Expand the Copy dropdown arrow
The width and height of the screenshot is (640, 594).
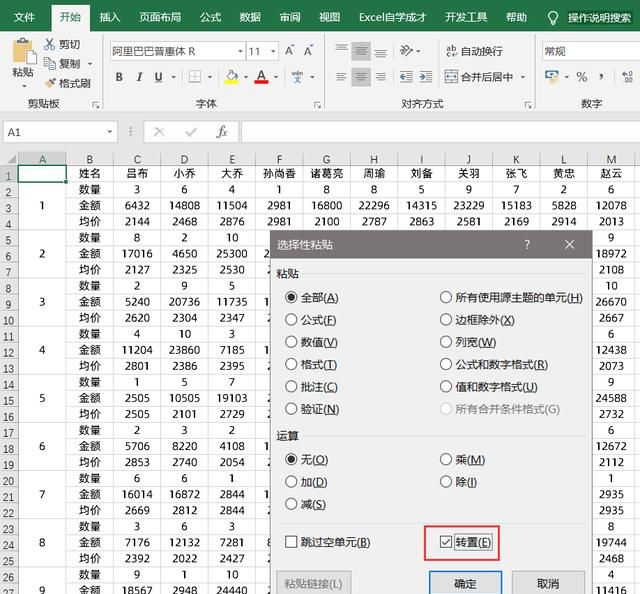point(90,64)
